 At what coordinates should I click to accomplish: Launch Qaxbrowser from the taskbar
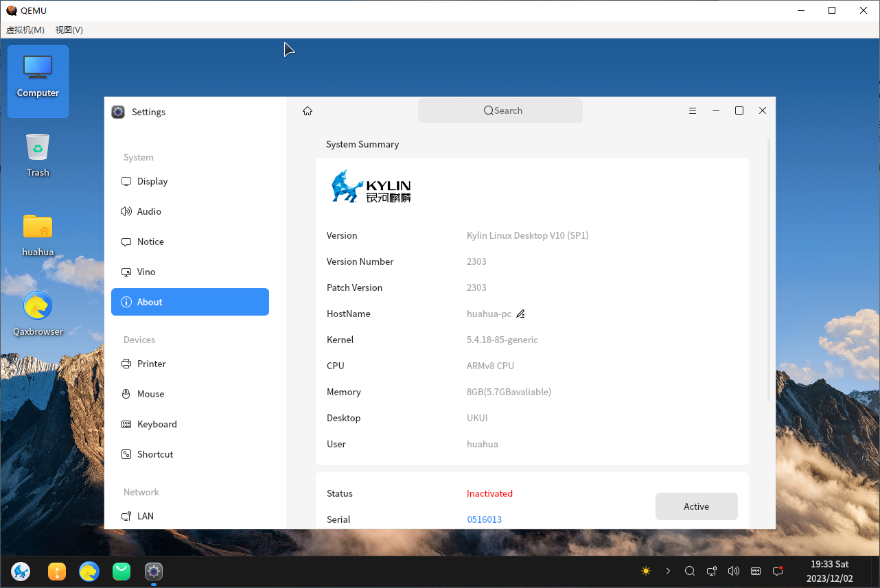(89, 571)
